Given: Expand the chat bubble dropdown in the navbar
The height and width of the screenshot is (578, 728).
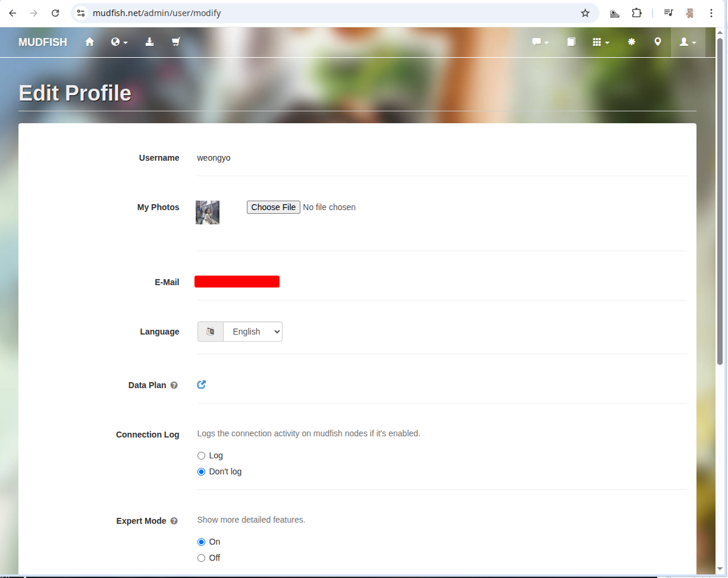Looking at the screenshot, I should [x=540, y=42].
